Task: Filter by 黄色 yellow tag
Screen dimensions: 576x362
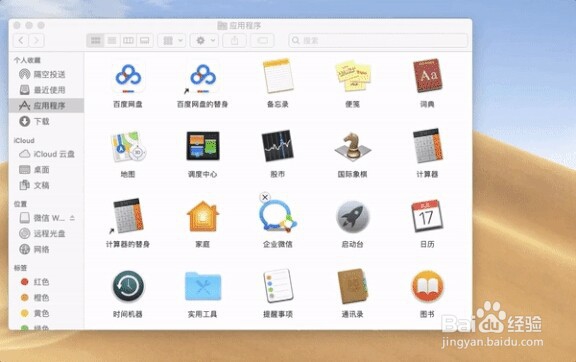Action: tap(46, 313)
